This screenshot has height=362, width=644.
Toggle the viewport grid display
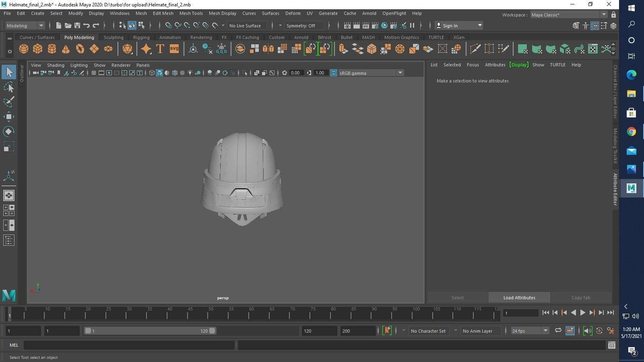94,73
